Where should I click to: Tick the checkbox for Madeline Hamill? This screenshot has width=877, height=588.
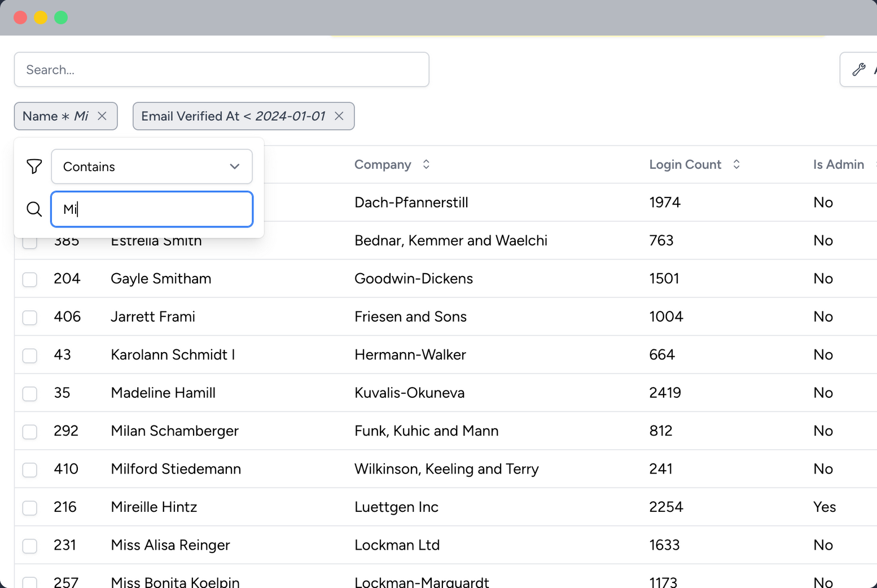pos(30,393)
